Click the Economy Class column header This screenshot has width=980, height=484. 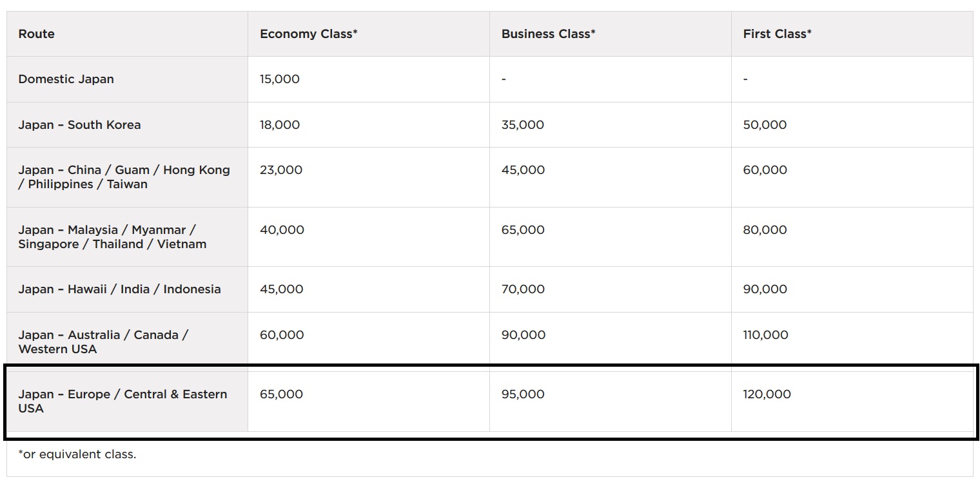pyautogui.click(x=308, y=34)
